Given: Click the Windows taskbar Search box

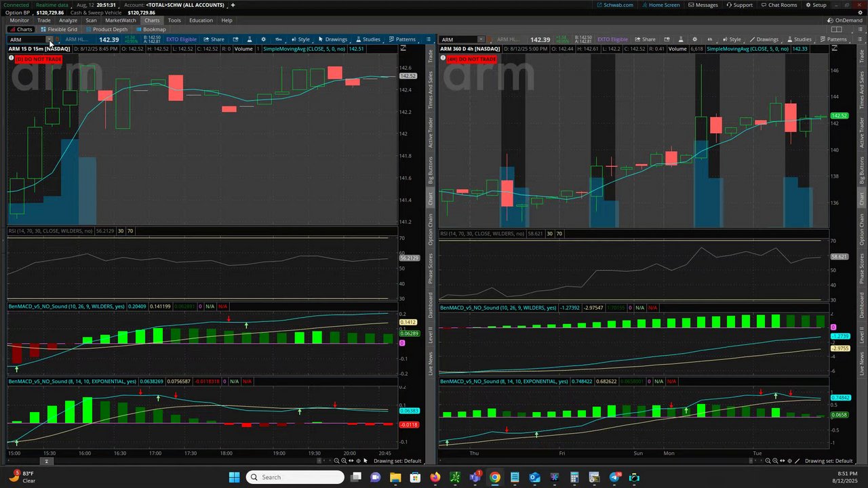Looking at the screenshot, I should pyautogui.click(x=295, y=477).
